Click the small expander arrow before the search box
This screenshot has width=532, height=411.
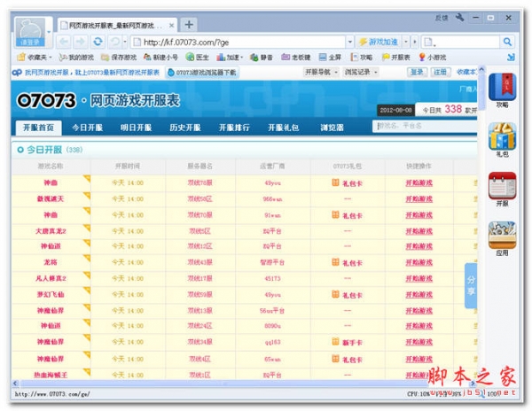click(415, 42)
